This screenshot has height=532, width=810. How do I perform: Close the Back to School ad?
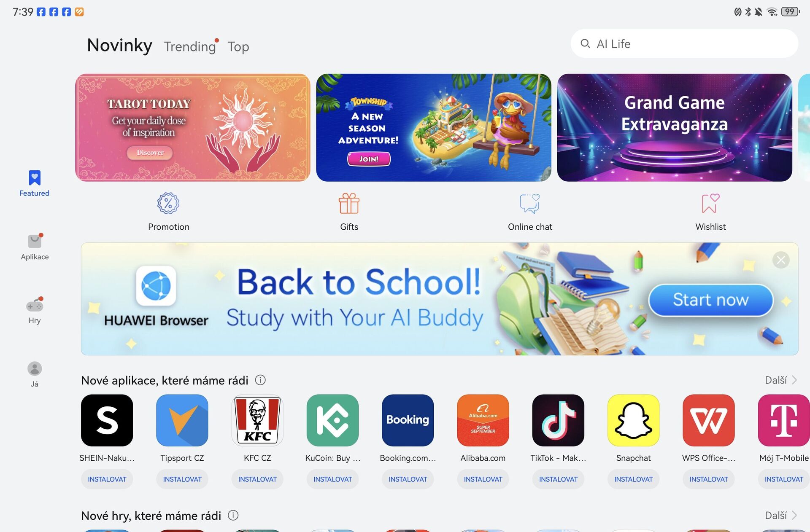(x=781, y=260)
